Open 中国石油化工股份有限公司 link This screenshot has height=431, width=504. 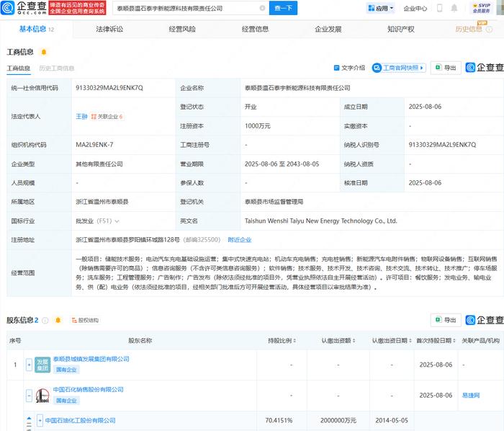coord(81,420)
